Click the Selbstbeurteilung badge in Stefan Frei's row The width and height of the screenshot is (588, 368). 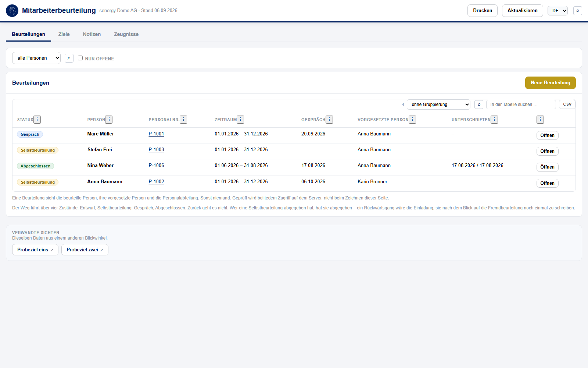click(x=37, y=151)
